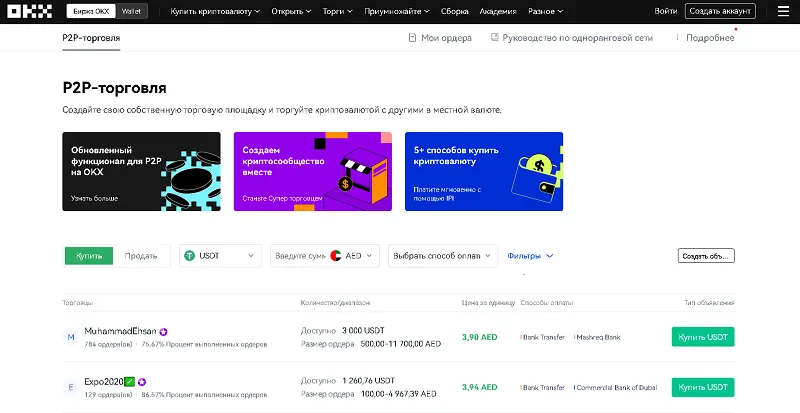Open the Выбрать способ оплаты dropdown

[x=443, y=256]
